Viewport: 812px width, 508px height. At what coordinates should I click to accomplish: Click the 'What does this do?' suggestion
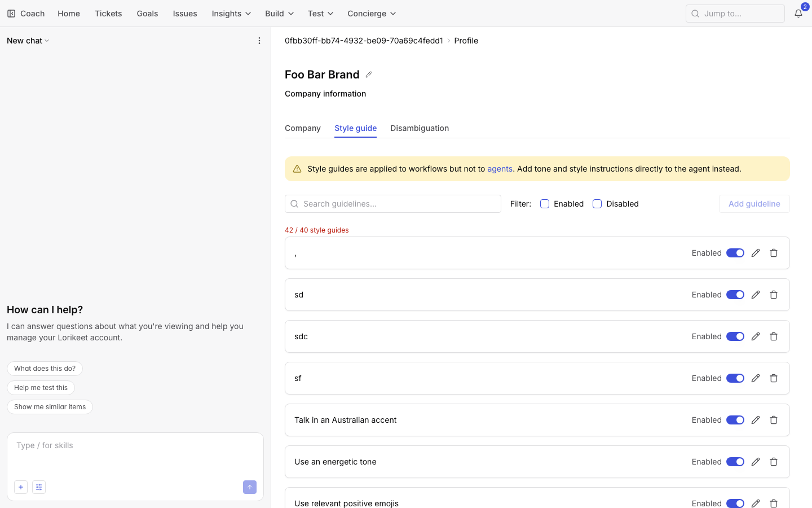[45, 369]
